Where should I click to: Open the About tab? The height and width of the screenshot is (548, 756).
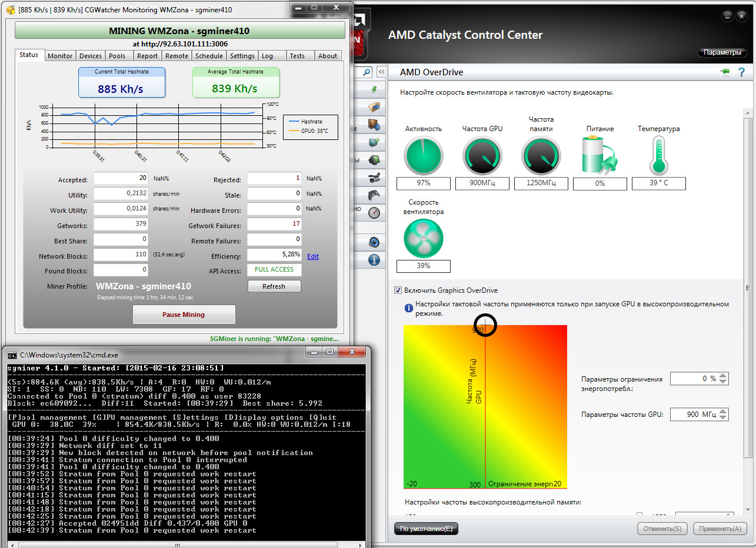click(x=328, y=56)
